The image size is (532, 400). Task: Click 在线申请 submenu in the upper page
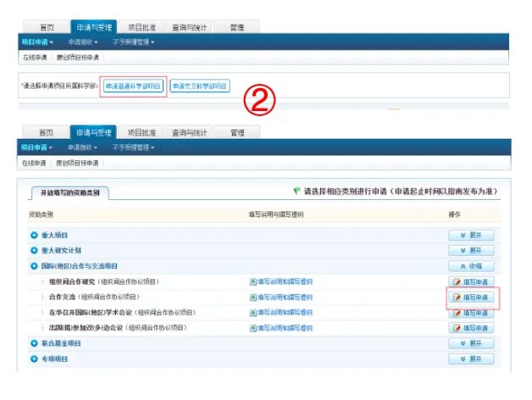point(35,58)
